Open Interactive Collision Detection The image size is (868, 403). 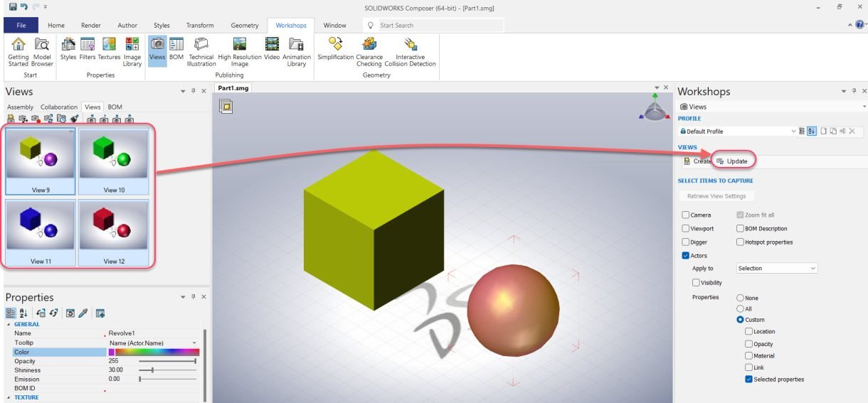pos(411,52)
